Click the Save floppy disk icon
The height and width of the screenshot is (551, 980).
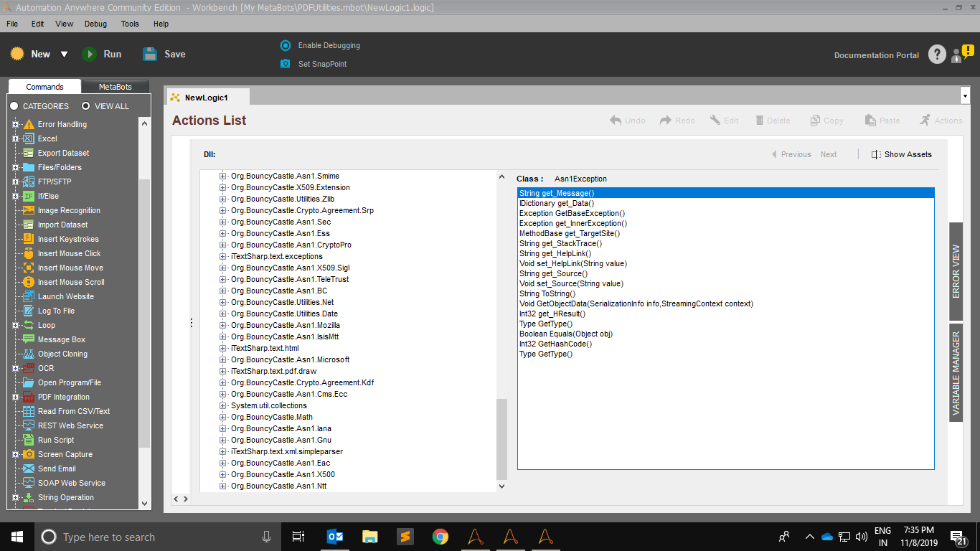[150, 54]
